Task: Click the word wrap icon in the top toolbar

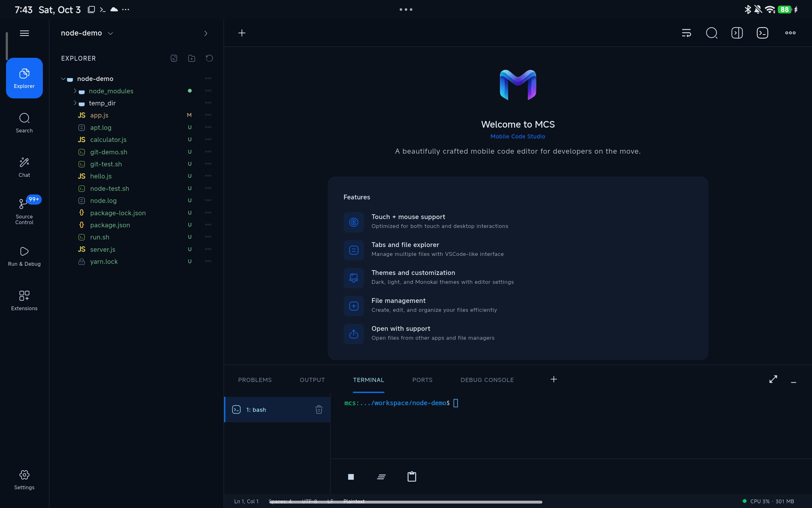Action: point(686,33)
